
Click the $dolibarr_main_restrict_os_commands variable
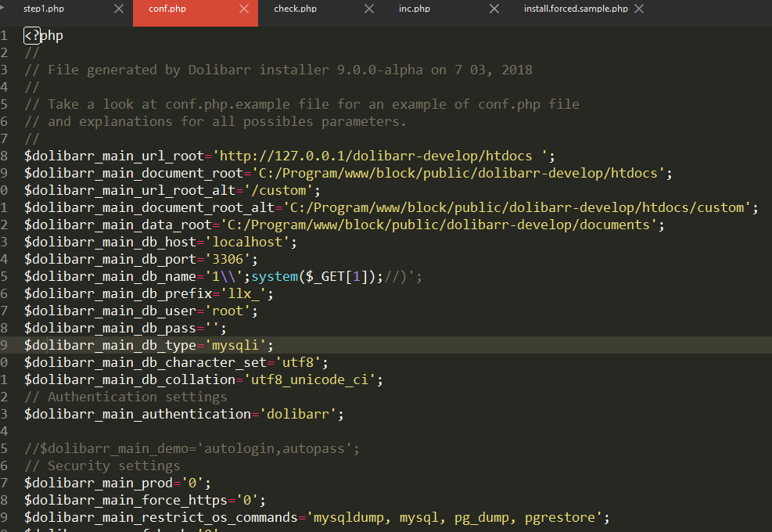tap(161, 518)
